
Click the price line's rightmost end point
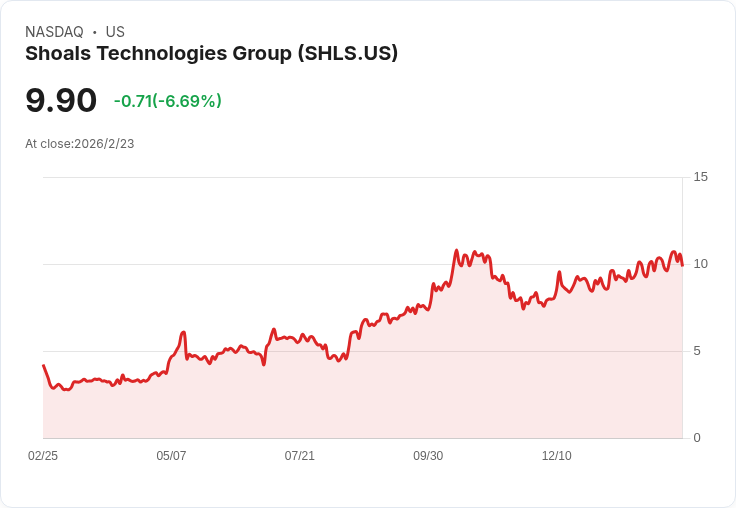(x=682, y=265)
